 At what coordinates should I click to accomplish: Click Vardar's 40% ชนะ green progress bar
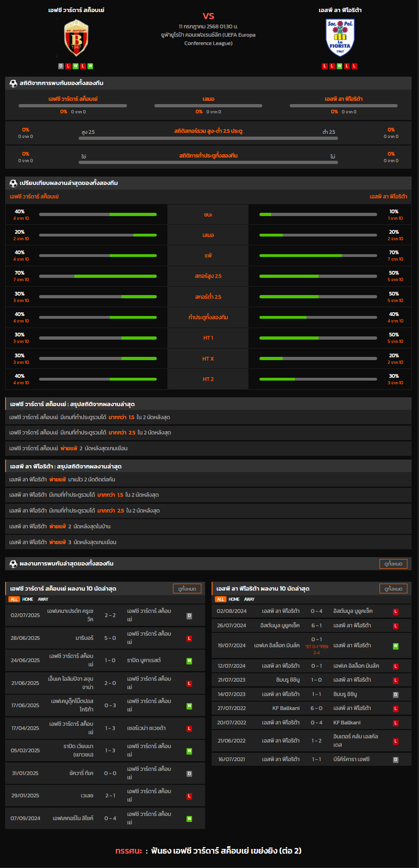pyautogui.click(x=133, y=215)
